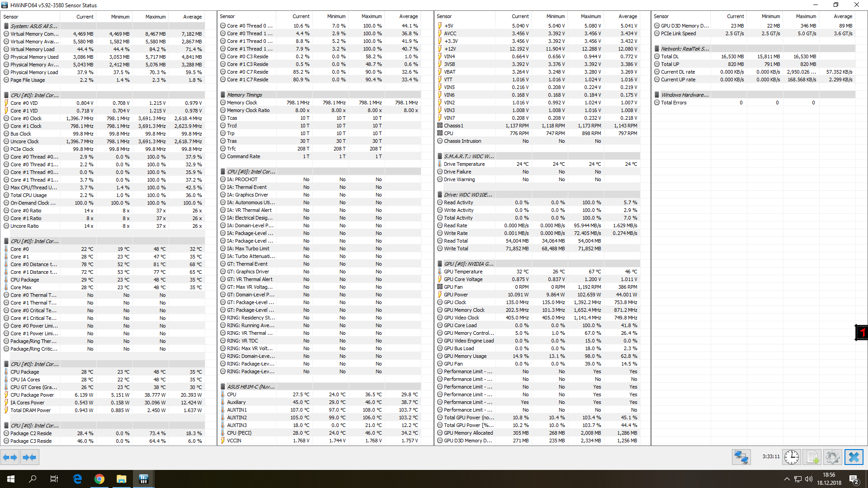The height and width of the screenshot is (488, 868).
Task: Reset min/max values with clock icon
Action: coord(791,457)
